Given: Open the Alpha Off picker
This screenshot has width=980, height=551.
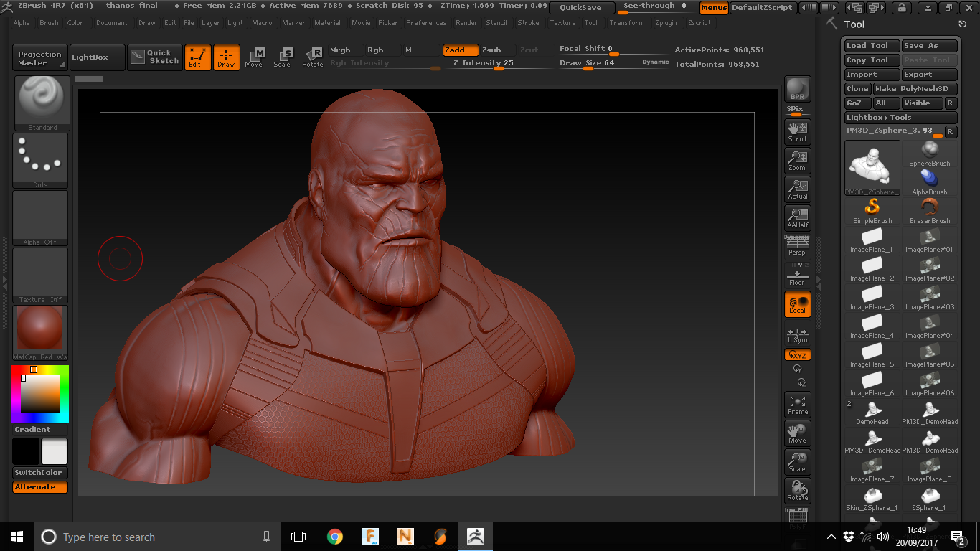Looking at the screenshot, I should (40, 218).
